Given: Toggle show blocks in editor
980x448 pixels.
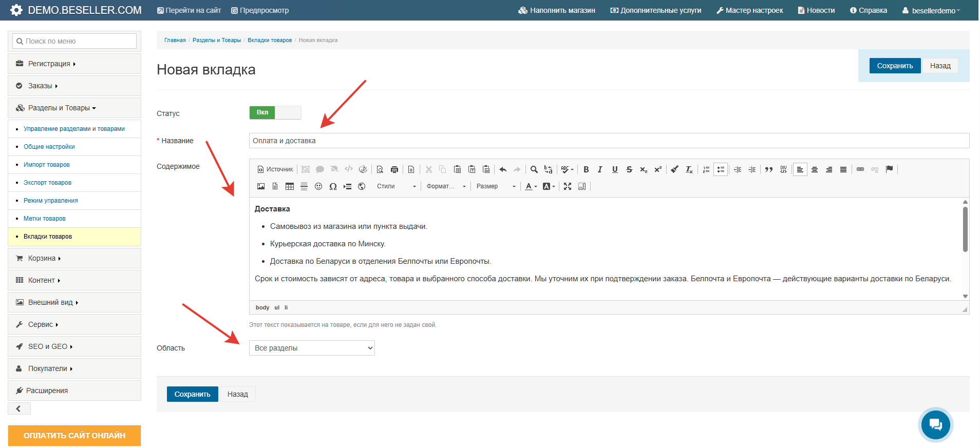Looking at the screenshot, I should (x=582, y=186).
